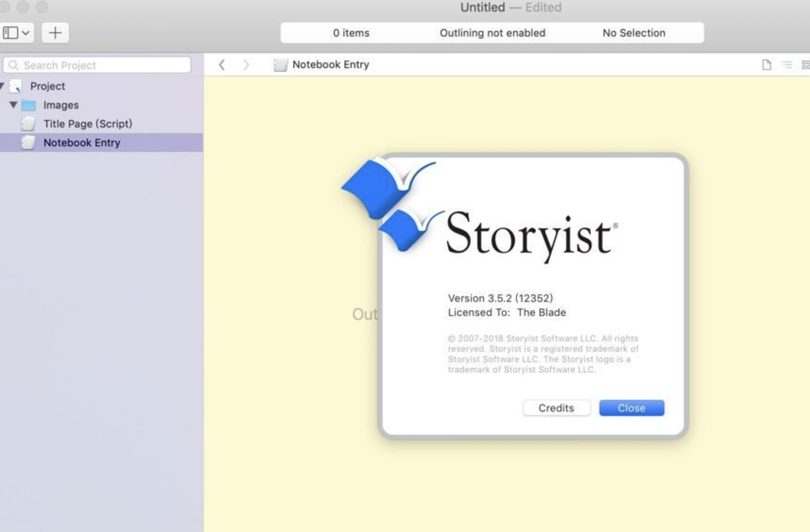Select Notebook Entry in the project sidebar

[x=81, y=143]
